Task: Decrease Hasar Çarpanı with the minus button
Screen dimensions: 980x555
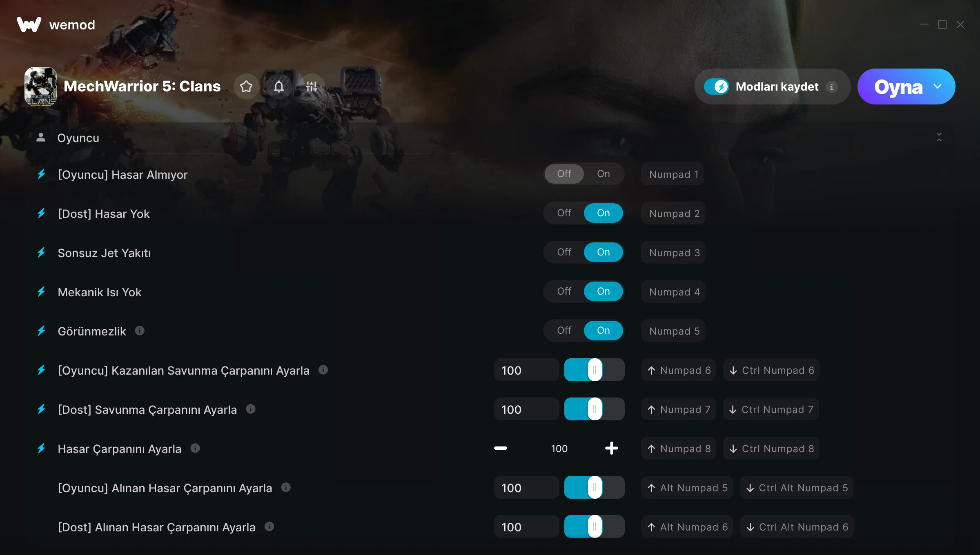Action: coord(501,448)
